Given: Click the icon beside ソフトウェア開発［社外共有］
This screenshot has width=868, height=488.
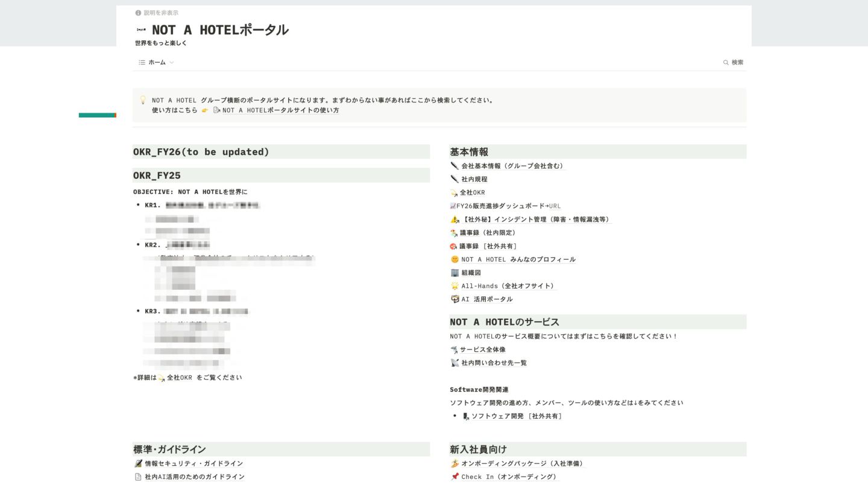Looking at the screenshot, I should [x=465, y=416].
